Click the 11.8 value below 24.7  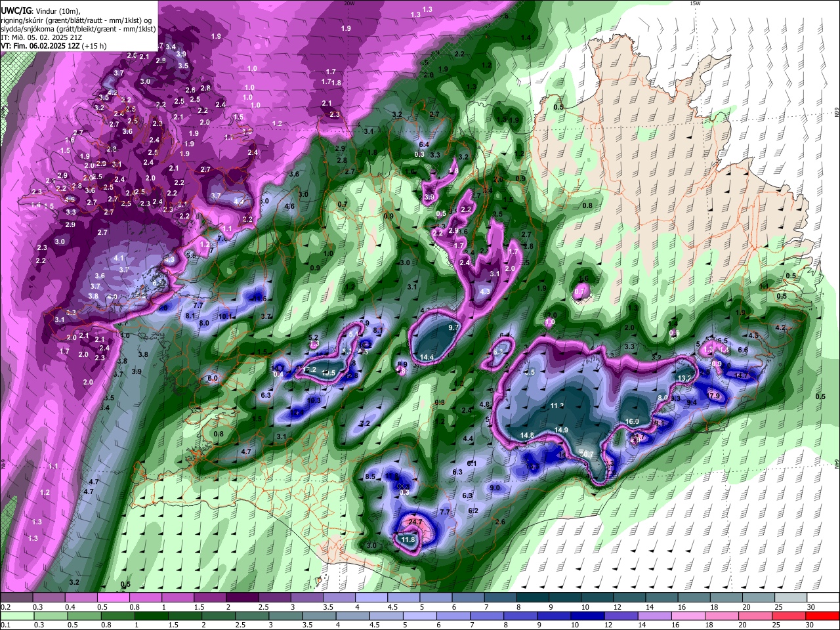[408, 540]
